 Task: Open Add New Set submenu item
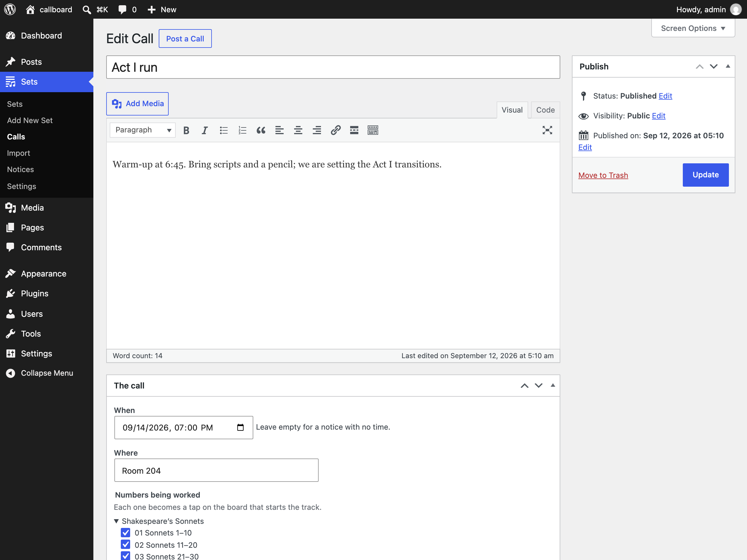30,120
